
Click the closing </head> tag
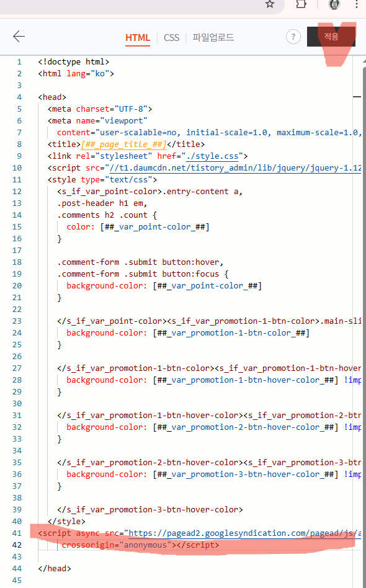pyautogui.click(x=55, y=569)
